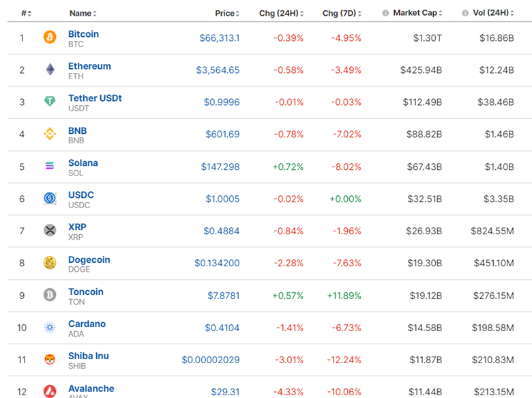Open the Avalanche name link
Screen dimensions: 532x398
click(x=91, y=388)
